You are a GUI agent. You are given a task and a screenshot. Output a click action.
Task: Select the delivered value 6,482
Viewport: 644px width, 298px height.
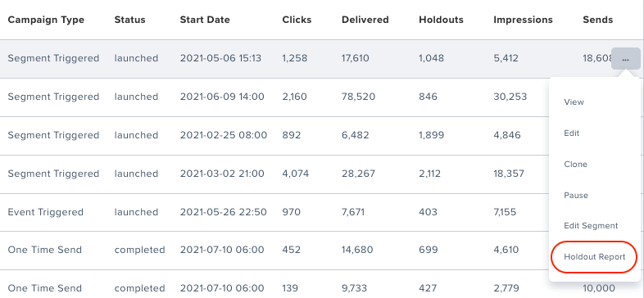point(356,135)
